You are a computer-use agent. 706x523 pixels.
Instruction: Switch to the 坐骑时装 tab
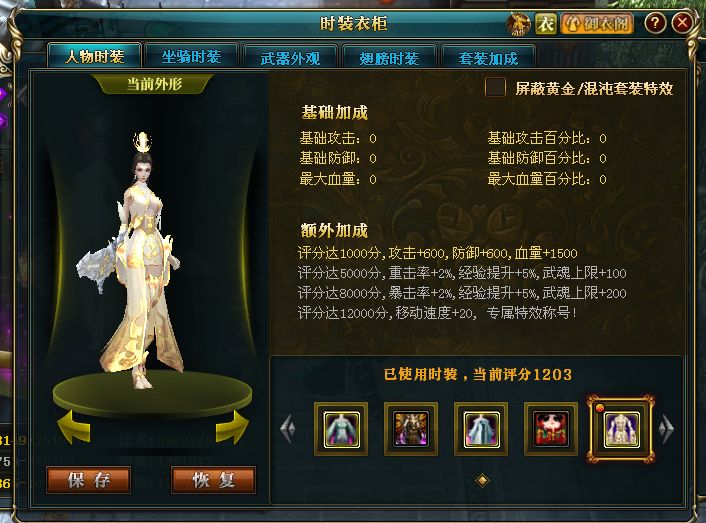coord(191,57)
